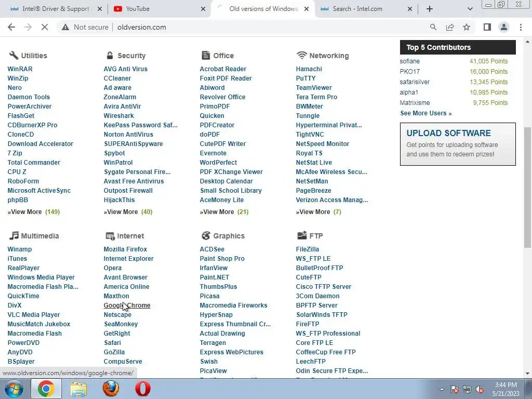Expand Office with View More (21)
This screenshot has height=399, width=532.
tap(224, 212)
